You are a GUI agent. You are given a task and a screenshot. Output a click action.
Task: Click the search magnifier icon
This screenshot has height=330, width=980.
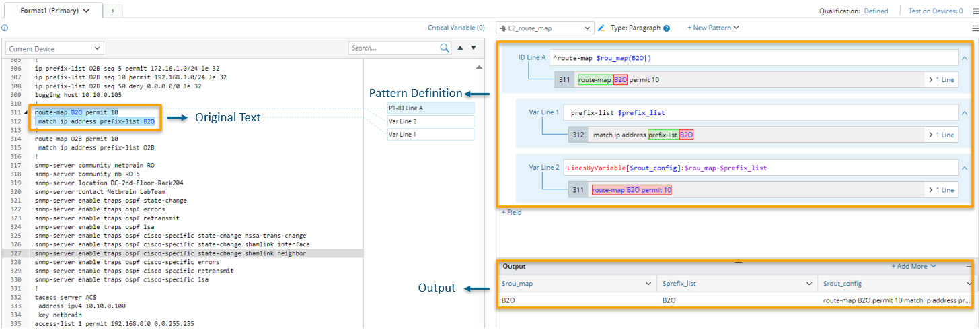coord(445,48)
